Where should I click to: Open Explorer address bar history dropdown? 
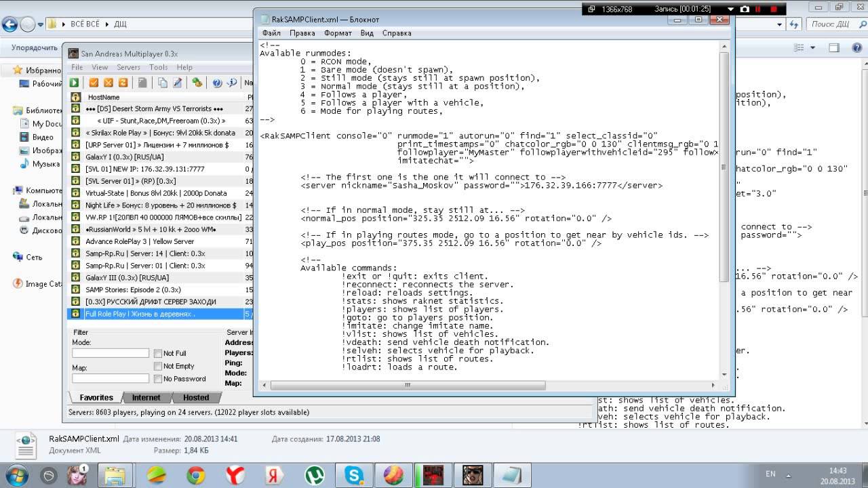[780, 24]
